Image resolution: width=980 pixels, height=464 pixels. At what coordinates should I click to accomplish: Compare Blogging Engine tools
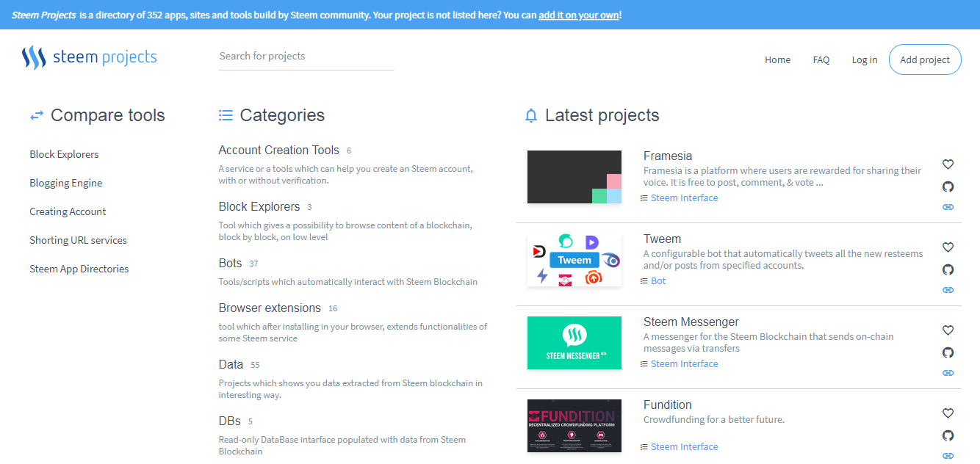tap(66, 183)
